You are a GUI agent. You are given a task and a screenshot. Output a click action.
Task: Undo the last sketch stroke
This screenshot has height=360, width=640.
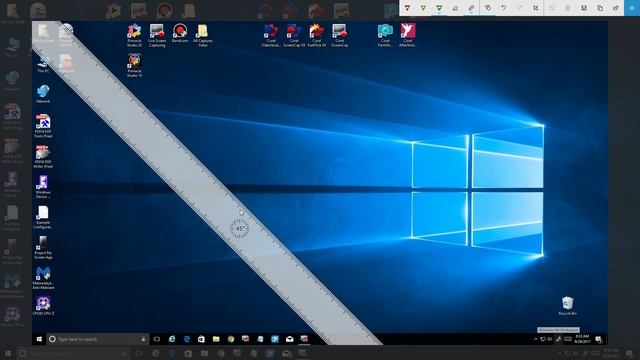(503, 8)
